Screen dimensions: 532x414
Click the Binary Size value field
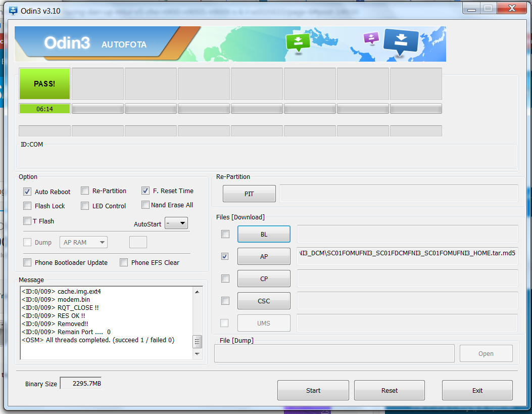(x=81, y=384)
